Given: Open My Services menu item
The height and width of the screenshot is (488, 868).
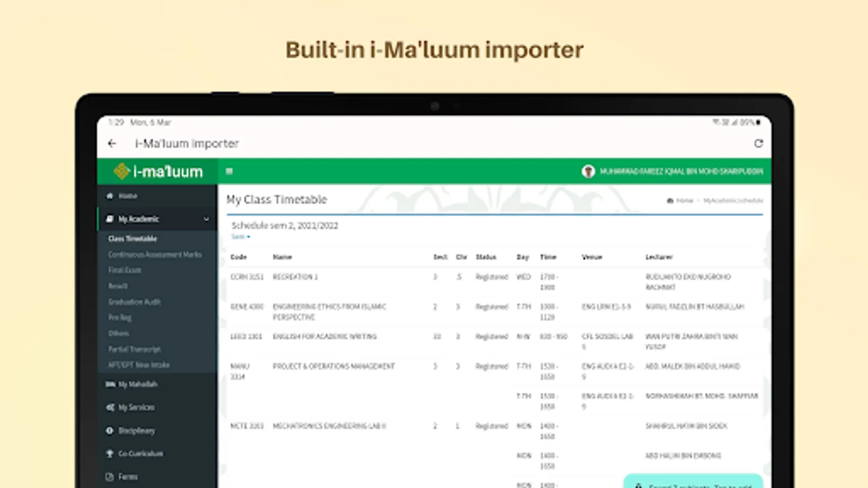Looking at the screenshot, I should tap(137, 407).
